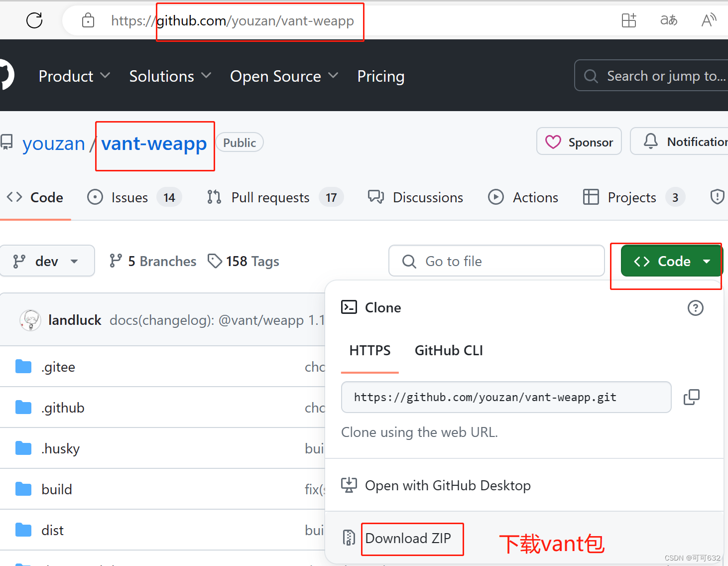Open the landluck author link
Image resolution: width=728 pixels, height=566 pixels.
tap(75, 320)
